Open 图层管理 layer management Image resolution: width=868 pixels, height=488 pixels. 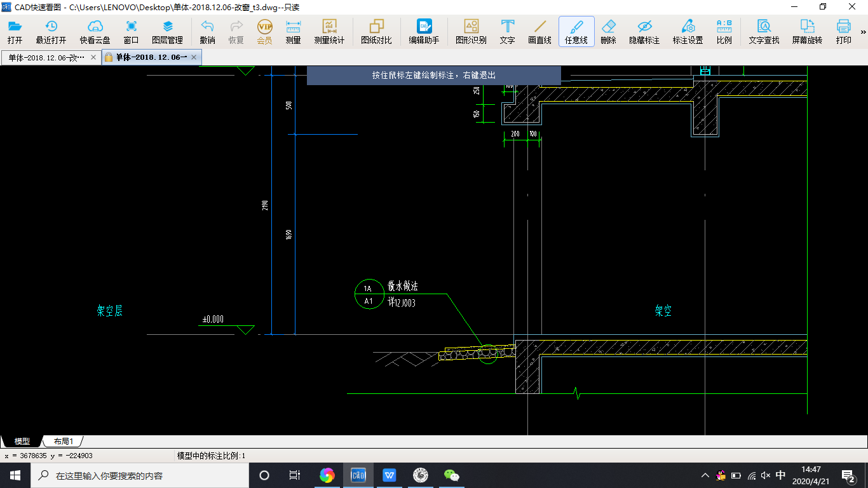[x=167, y=32]
